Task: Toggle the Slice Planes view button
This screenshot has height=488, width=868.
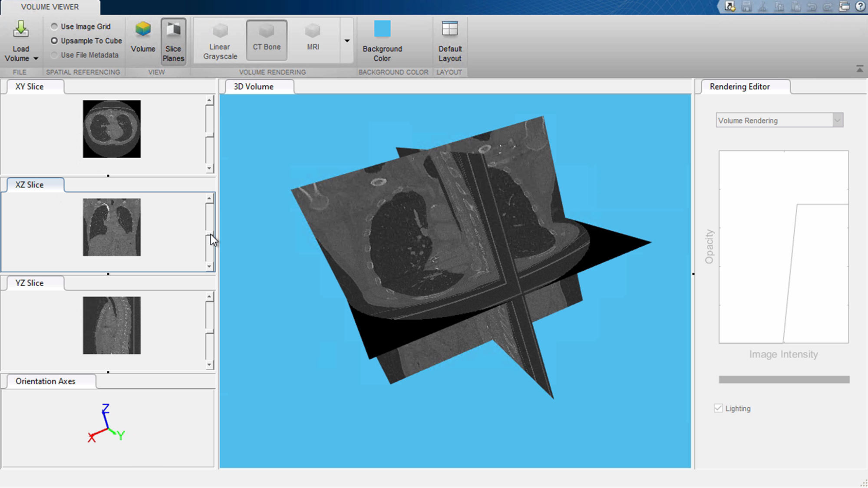Action: [173, 42]
